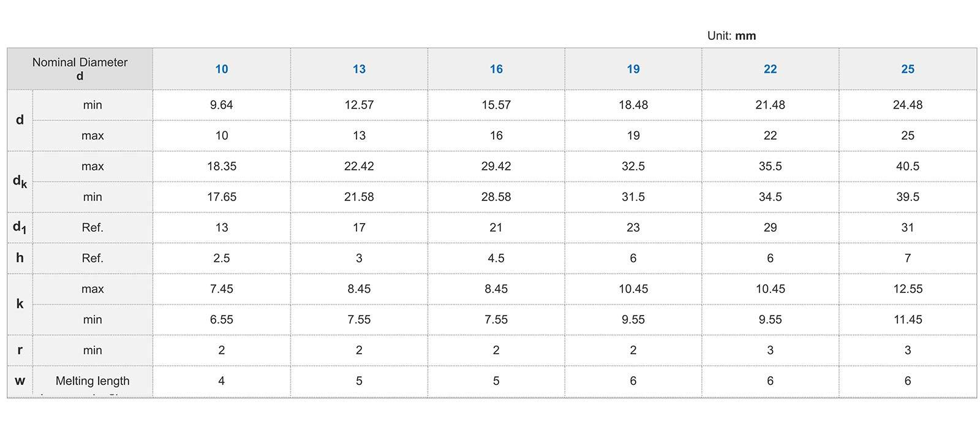Viewport: 980px width, 429px height.
Task: Select the Melting length row label
Action: pyautogui.click(x=92, y=381)
